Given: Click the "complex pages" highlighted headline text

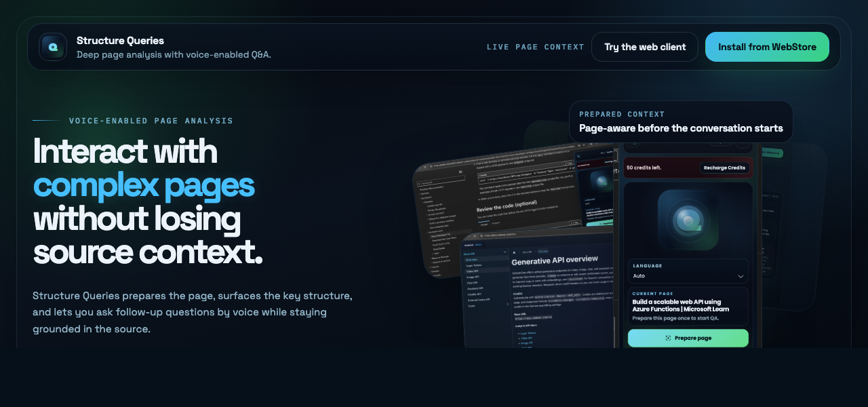Looking at the screenshot, I should point(144,185).
